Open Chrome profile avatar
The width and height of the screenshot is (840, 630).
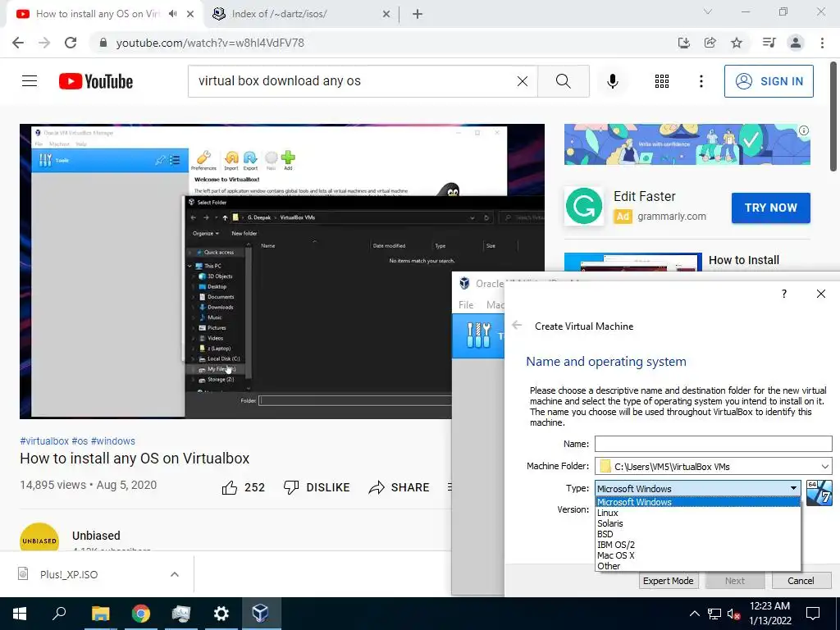[x=796, y=43]
